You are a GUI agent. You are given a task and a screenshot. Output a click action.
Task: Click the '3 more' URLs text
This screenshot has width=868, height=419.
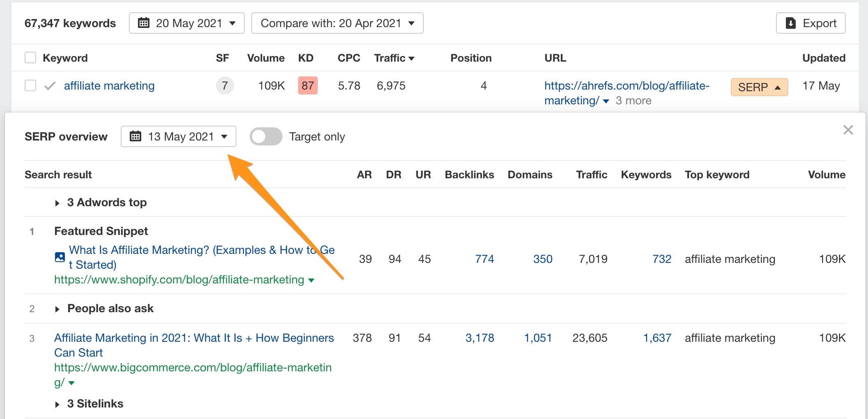point(634,101)
